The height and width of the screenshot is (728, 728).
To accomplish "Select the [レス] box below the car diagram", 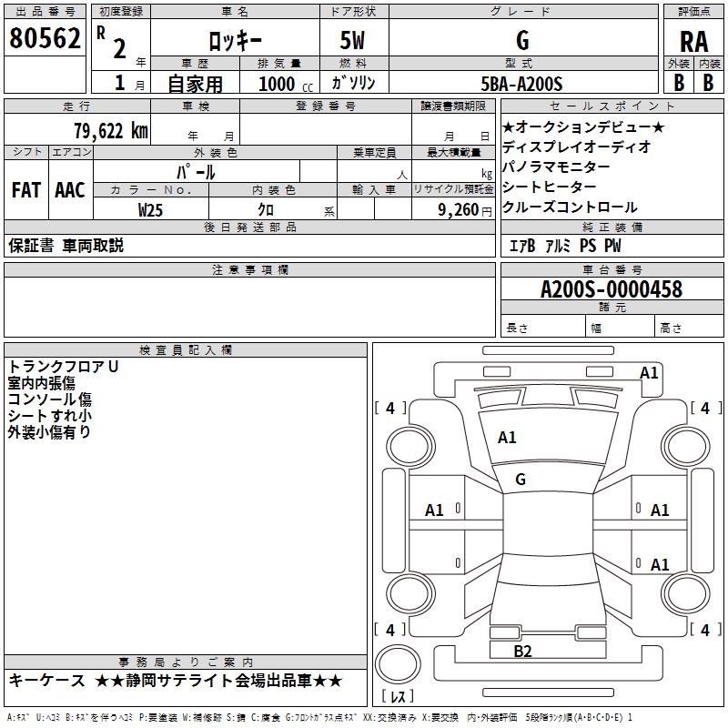I will coord(397,697).
